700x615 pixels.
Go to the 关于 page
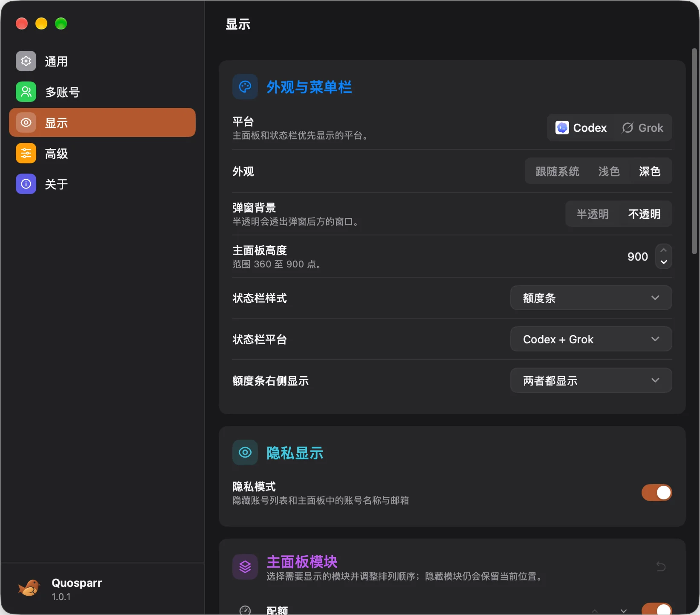coord(102,184)
